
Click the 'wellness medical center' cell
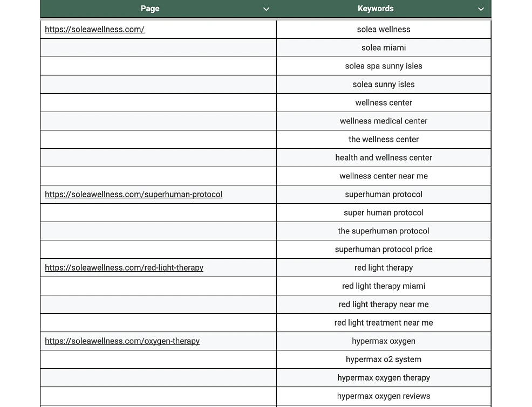pyautogui.click(x=384, y=121)
